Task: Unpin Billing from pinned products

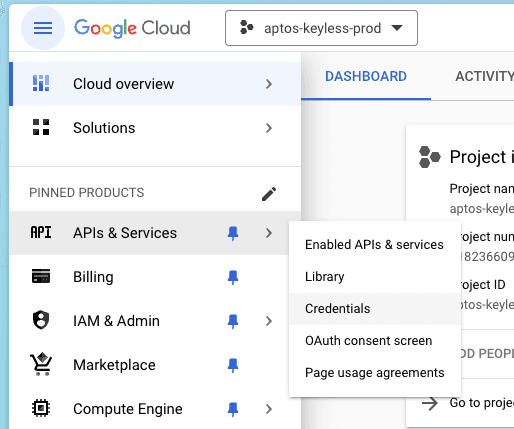Action: [233, 277]
